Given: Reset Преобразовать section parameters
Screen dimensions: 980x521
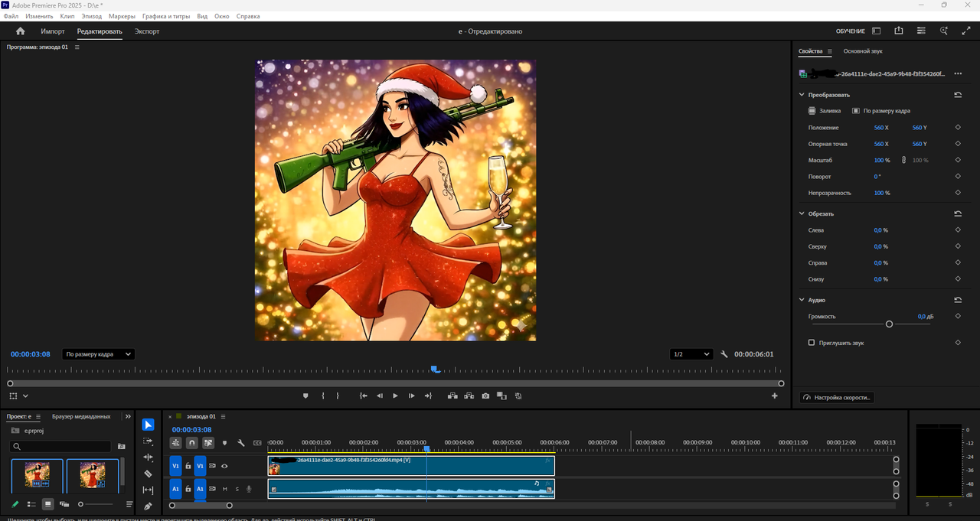Looking at the screenshot, I should click(x=958, y=95).
